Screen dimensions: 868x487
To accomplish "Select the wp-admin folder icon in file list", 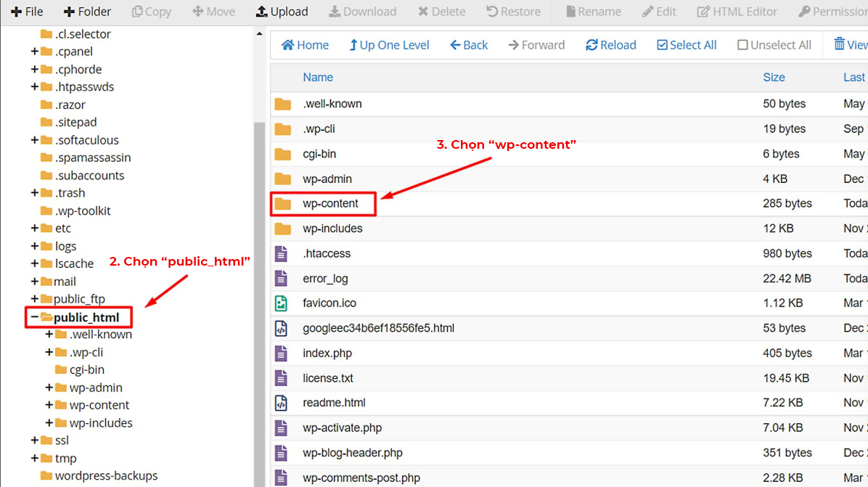I will 283,179.
